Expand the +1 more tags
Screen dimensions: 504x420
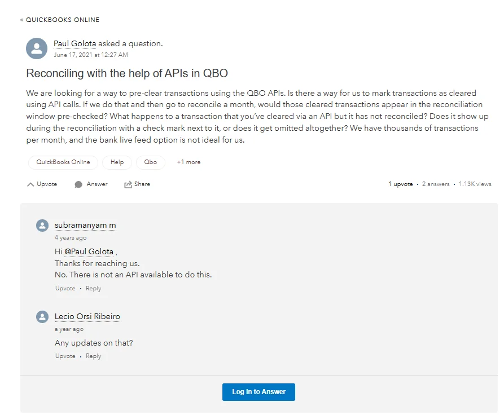(189, 162)
